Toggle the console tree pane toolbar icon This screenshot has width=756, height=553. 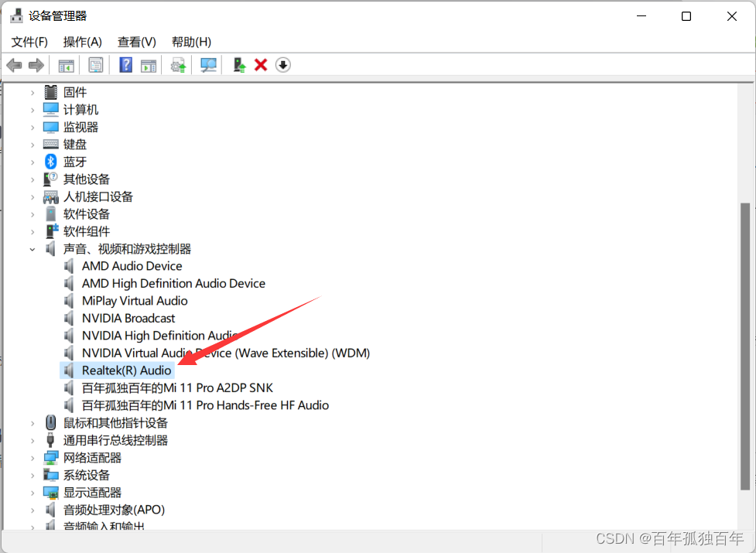66,65
